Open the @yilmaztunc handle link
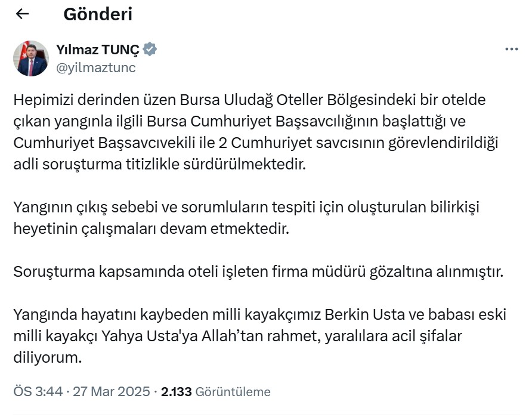 click(x=96, y=68)
